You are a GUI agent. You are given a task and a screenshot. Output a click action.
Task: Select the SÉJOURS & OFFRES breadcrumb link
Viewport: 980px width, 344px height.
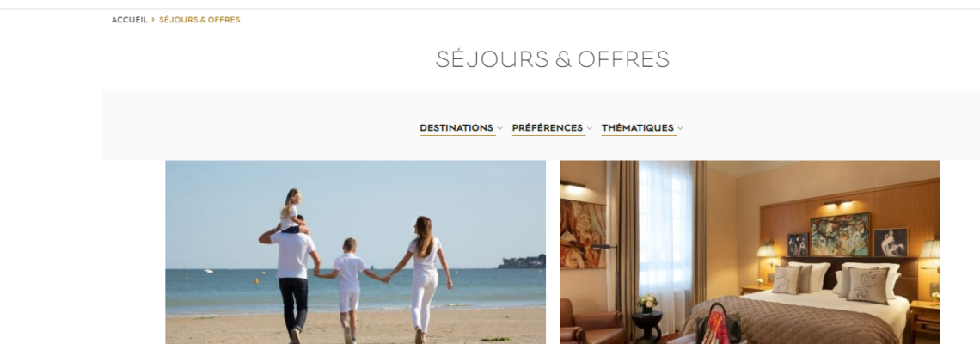coord(199,20)
